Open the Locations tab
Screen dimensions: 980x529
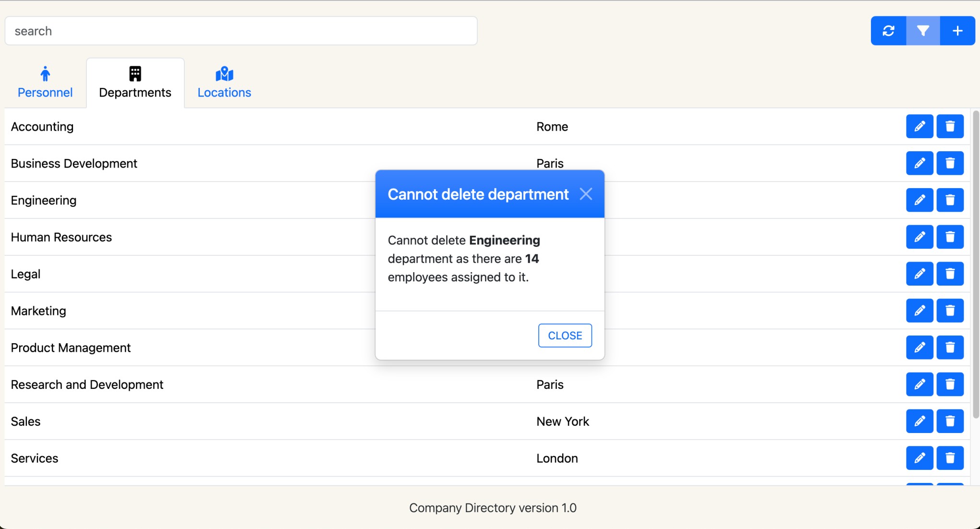point(224,83)
